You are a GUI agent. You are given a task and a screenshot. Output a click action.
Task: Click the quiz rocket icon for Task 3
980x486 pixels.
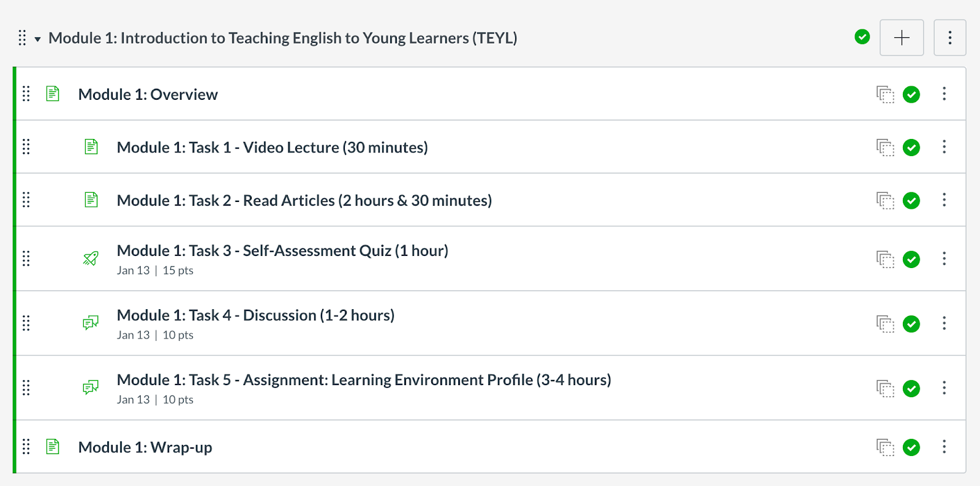[91, 258]
